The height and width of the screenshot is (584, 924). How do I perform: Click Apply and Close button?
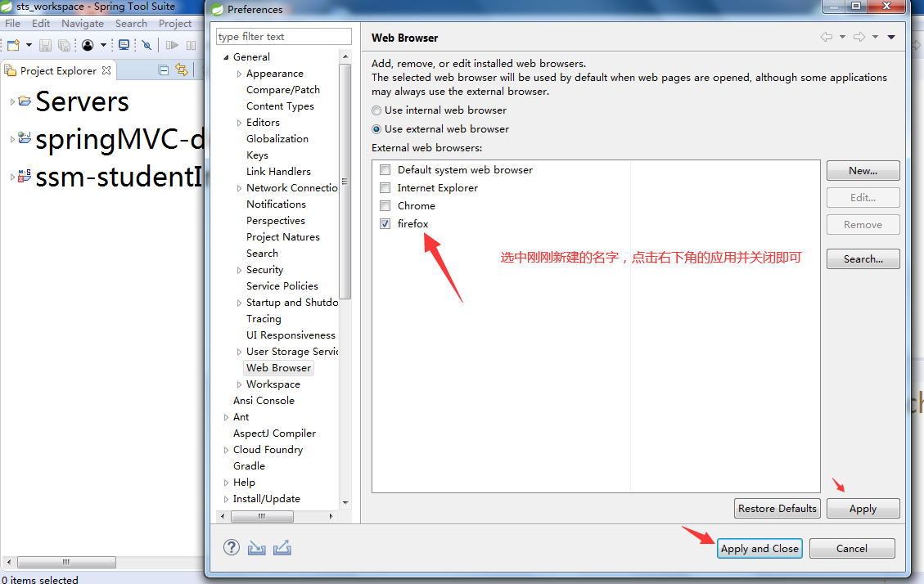click(759, 549)
